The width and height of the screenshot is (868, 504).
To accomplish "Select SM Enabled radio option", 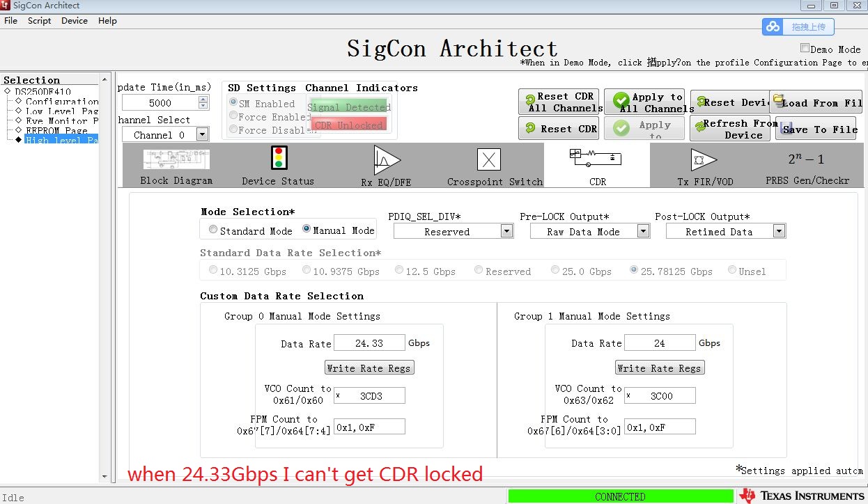I will [233, 102].
